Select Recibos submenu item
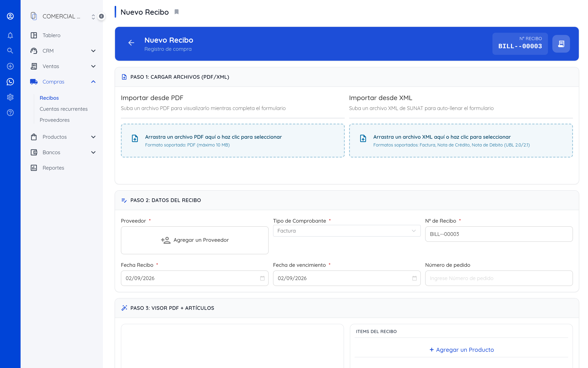The height and width of the screenshot is (368, 588). click(49, 98)
